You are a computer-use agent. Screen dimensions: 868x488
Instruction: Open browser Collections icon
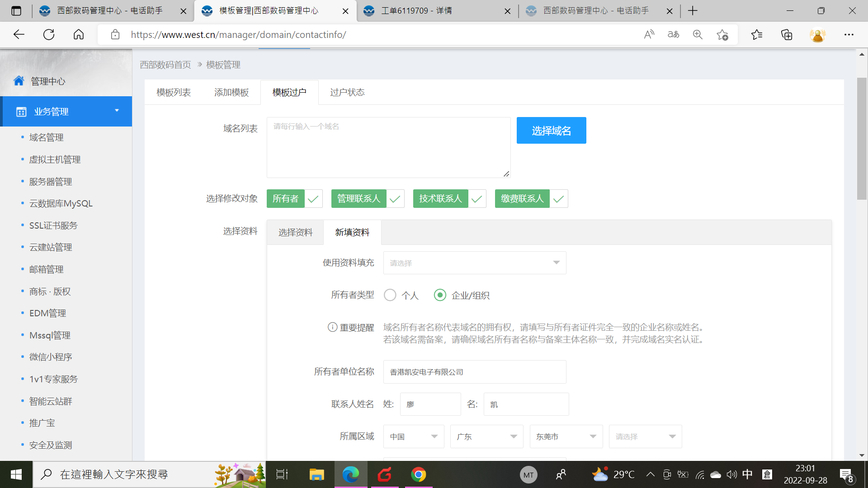coord(787,34)
